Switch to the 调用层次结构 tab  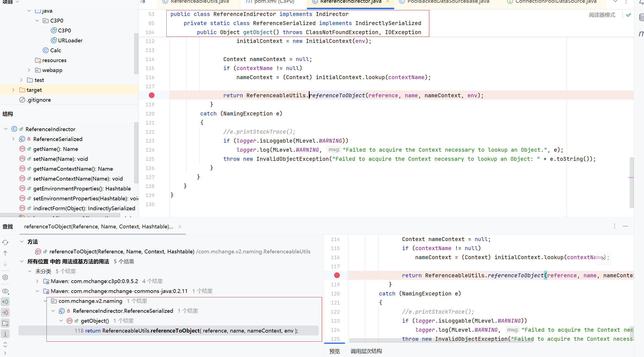366,351
